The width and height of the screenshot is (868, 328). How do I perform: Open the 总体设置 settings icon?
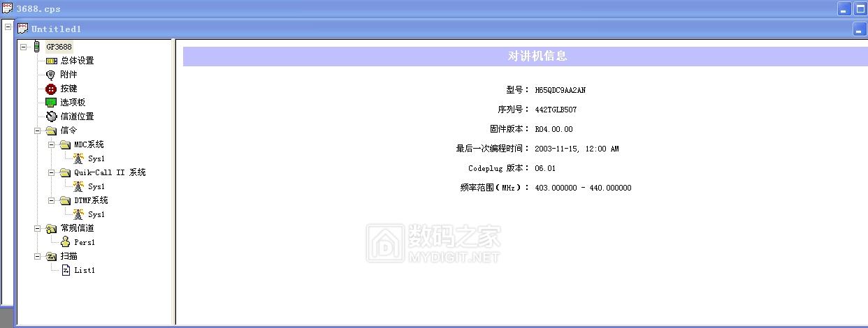52,61
